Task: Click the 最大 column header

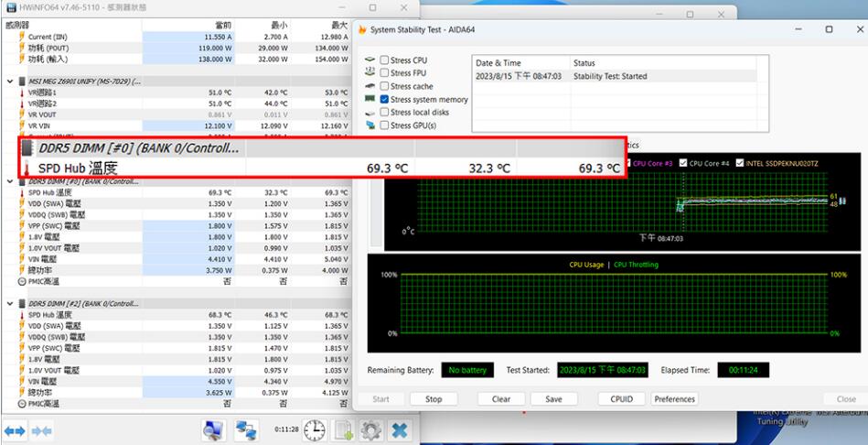Action: (x=338, y=25)
